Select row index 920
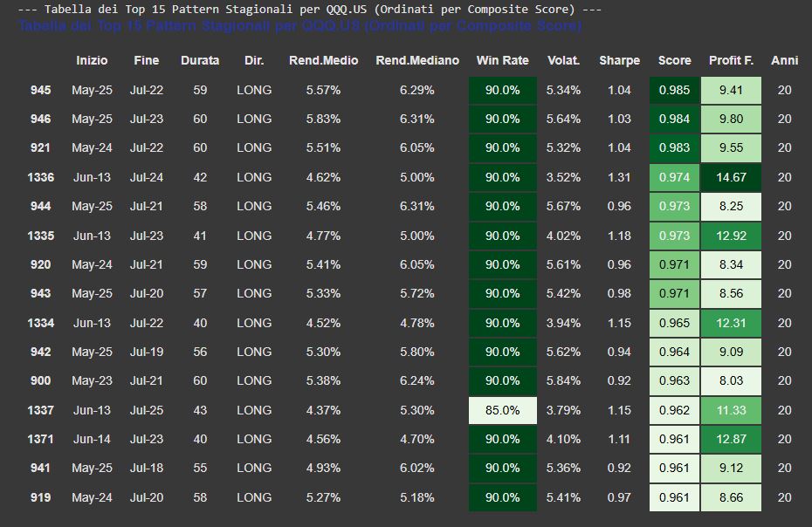812x527 pixels. pos(40,265)
